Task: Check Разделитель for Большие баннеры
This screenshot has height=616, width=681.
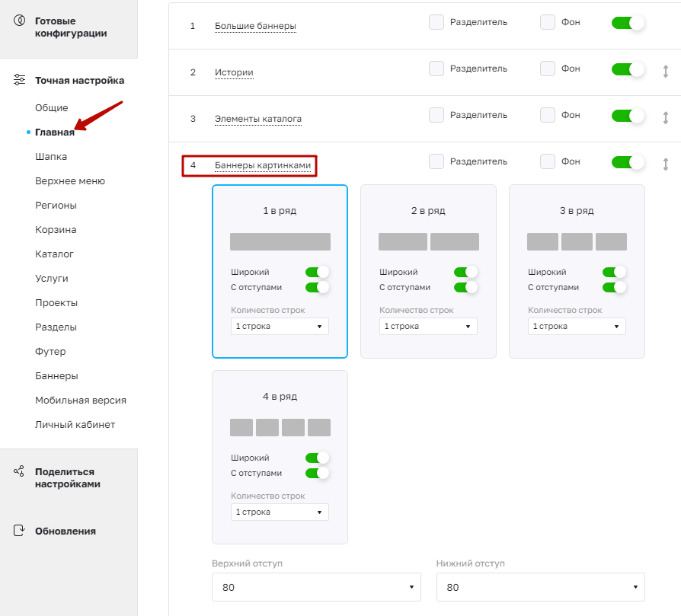Action: click(x=436, y=22)
